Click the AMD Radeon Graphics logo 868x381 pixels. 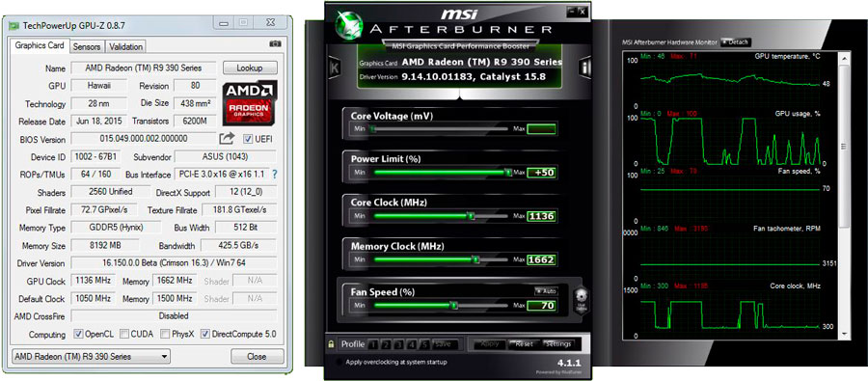click(x=249, y=103)
